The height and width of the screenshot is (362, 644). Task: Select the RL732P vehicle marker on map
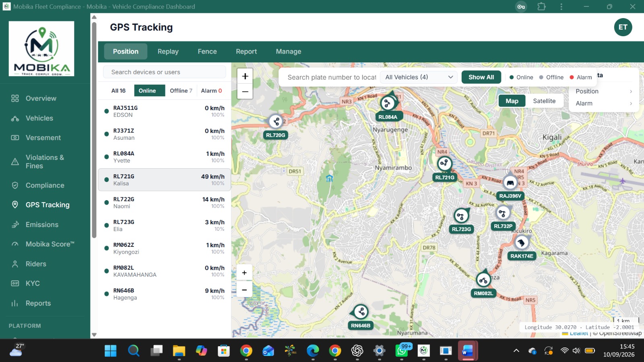(503, 213)
